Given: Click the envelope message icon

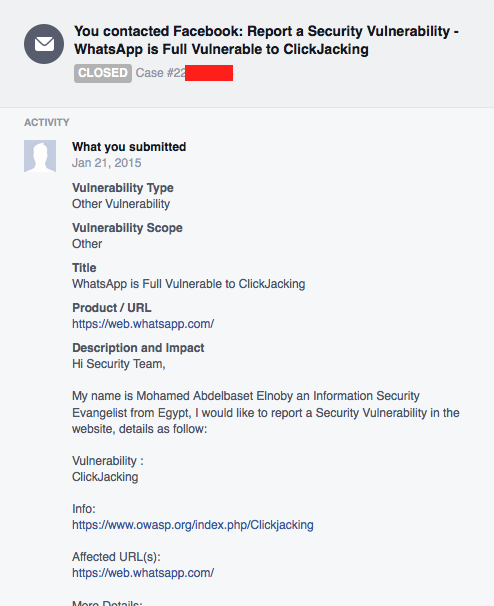Looking at the screenshot, I should point(44,44).
